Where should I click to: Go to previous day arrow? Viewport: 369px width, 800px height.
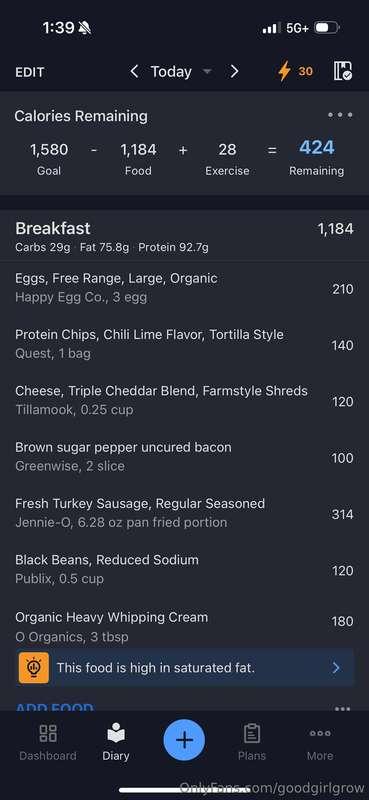tap(134, 71)
